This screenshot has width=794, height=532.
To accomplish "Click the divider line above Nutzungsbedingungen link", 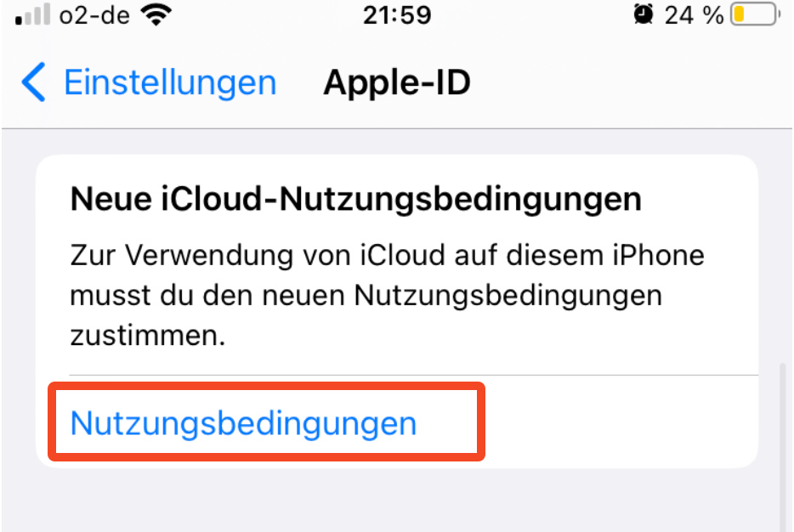I will click(x=414, y=375).
